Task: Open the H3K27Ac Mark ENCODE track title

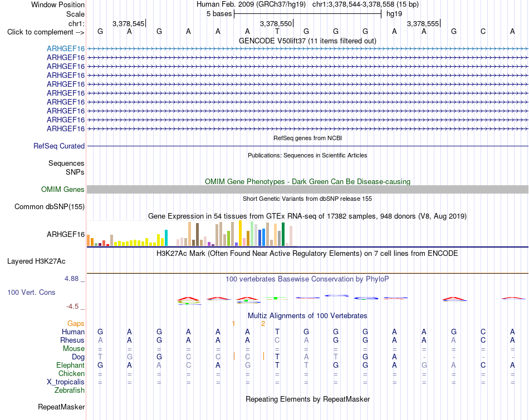Action: point(307,254)
